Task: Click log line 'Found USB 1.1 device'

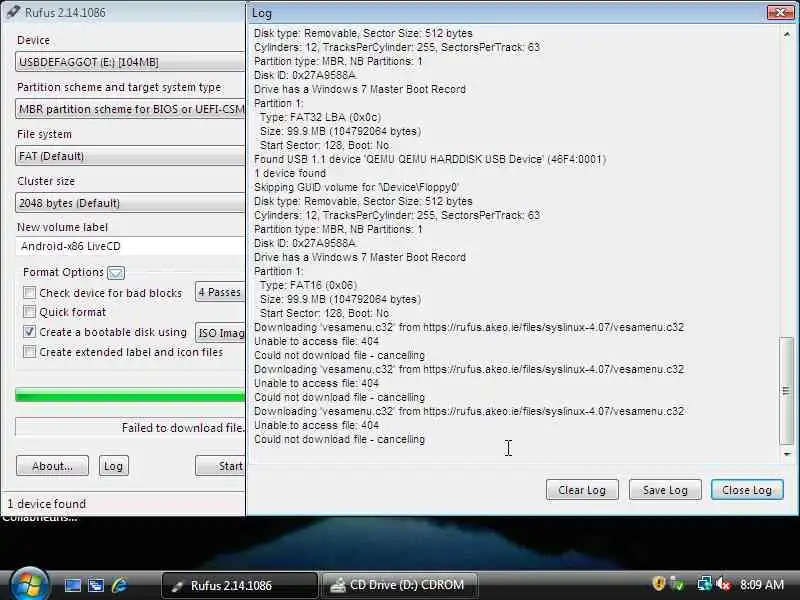Action: coord(430,159)
